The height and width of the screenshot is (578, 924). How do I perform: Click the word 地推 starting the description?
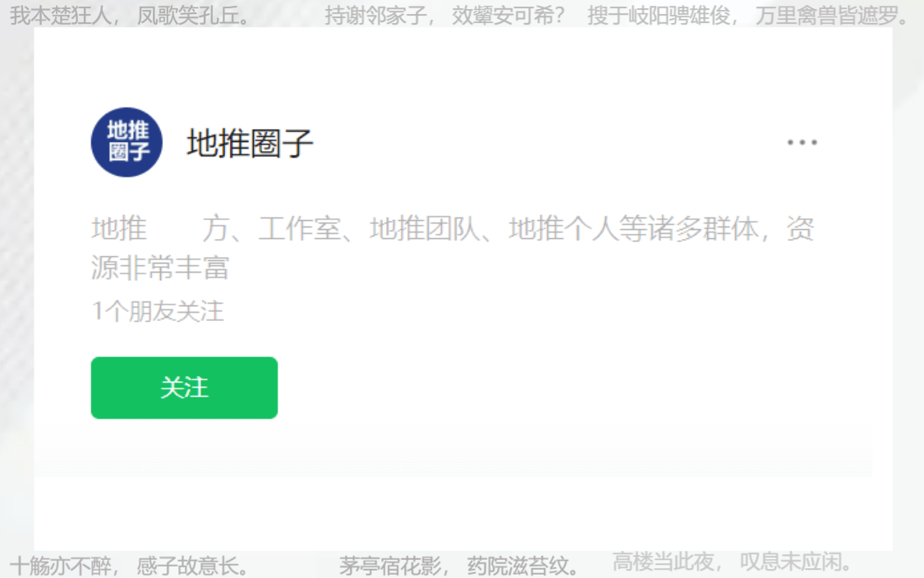(119, 228)
